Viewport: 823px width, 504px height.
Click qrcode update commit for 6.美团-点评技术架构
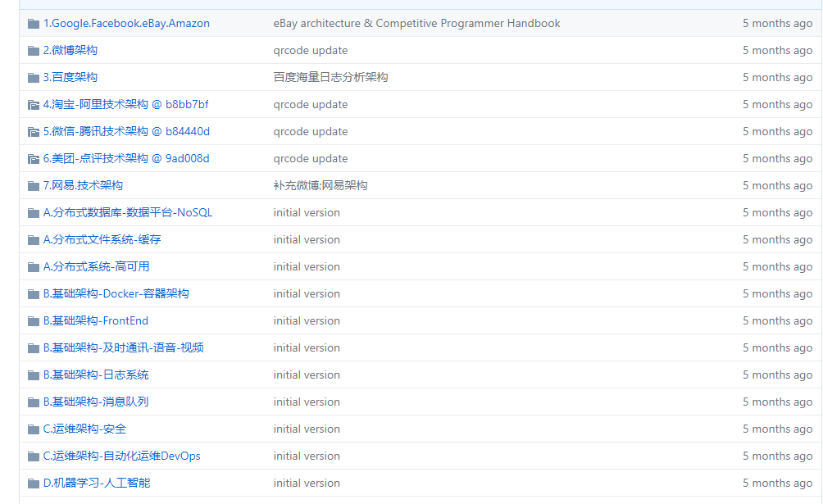pos(311,158)
